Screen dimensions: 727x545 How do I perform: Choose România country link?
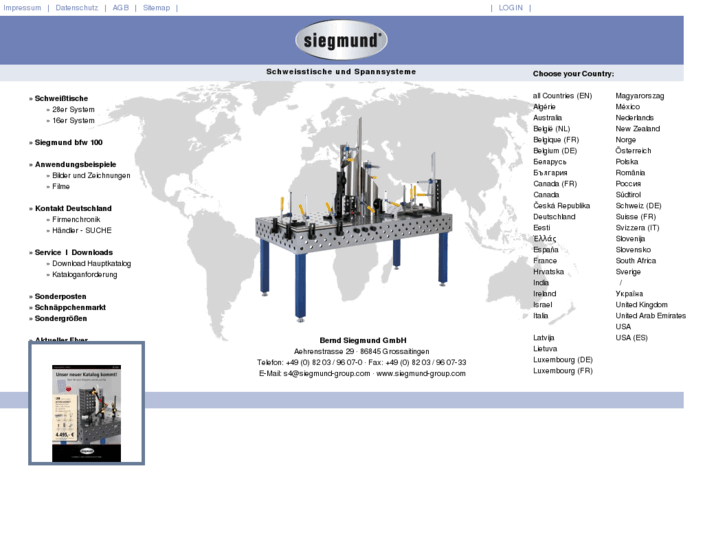click(x=630, y=173)
